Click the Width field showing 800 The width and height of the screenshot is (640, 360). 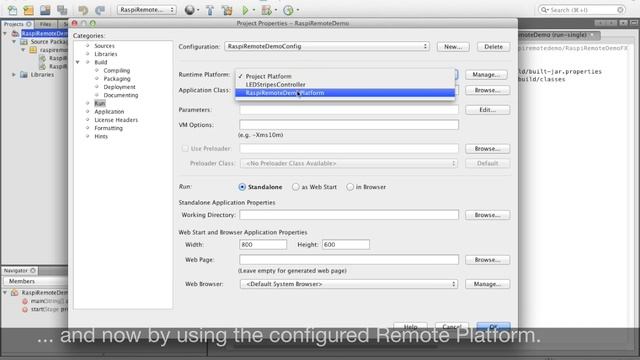pyautogui.click(x=263, y=244)
